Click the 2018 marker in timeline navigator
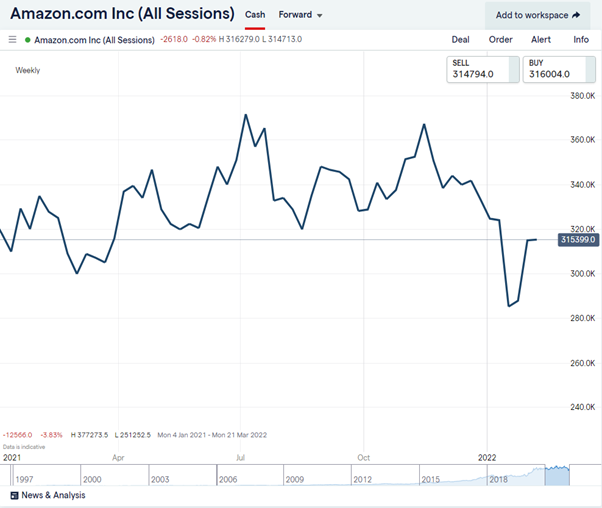 [498, 480]
